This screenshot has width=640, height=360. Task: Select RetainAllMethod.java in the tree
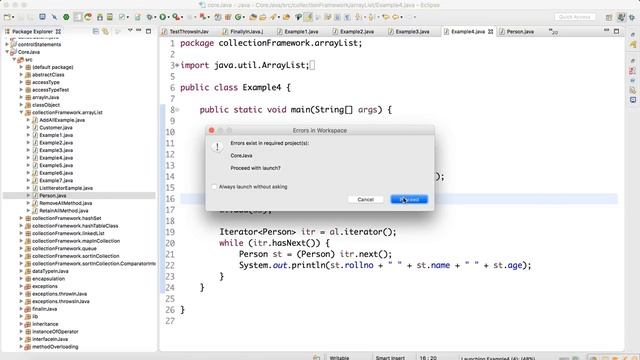[x=64, y=211]
